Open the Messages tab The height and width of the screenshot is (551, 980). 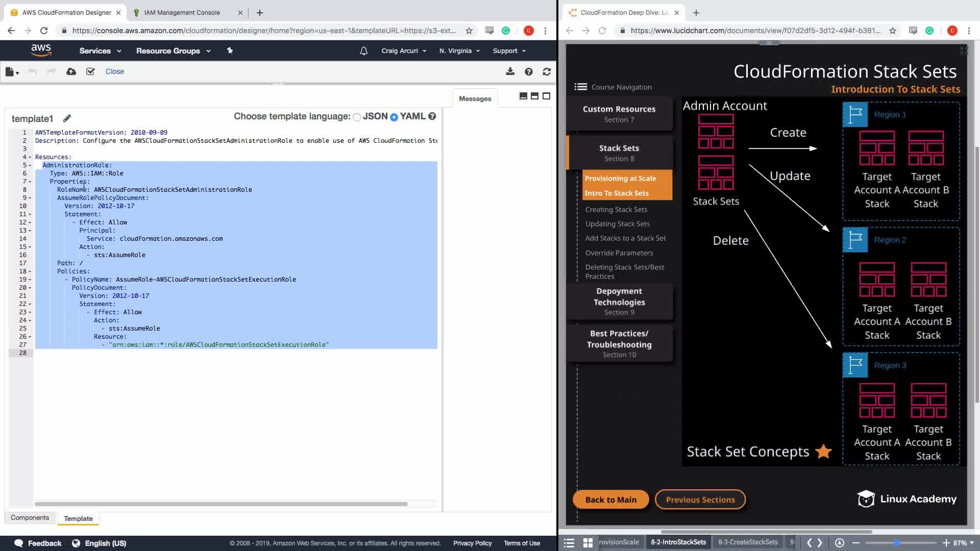[475, 99]
